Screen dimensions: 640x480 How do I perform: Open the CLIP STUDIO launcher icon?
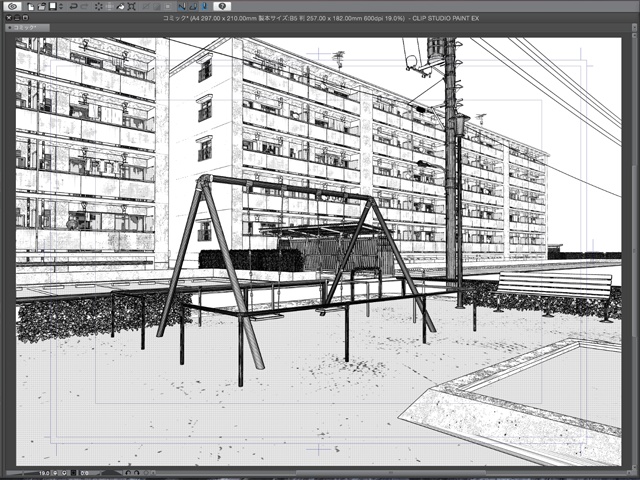coord(13,6)
